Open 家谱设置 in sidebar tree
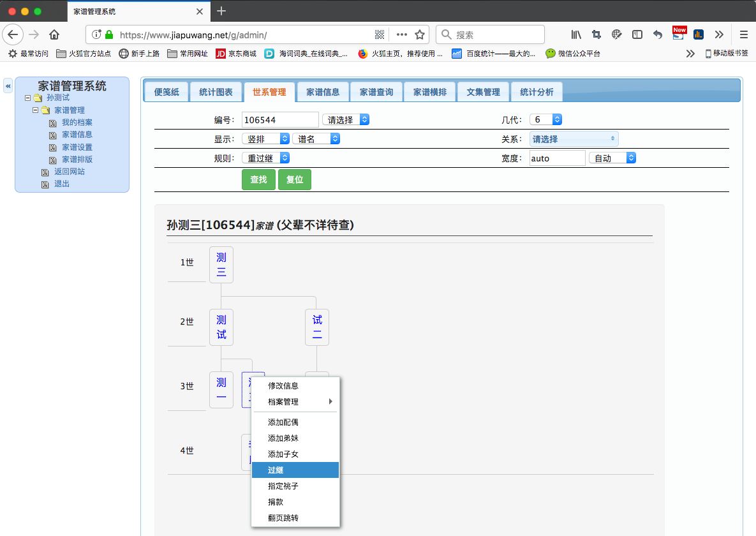Image resolution: width=756 pixels, height=536 pixels. tap(77, 147)
